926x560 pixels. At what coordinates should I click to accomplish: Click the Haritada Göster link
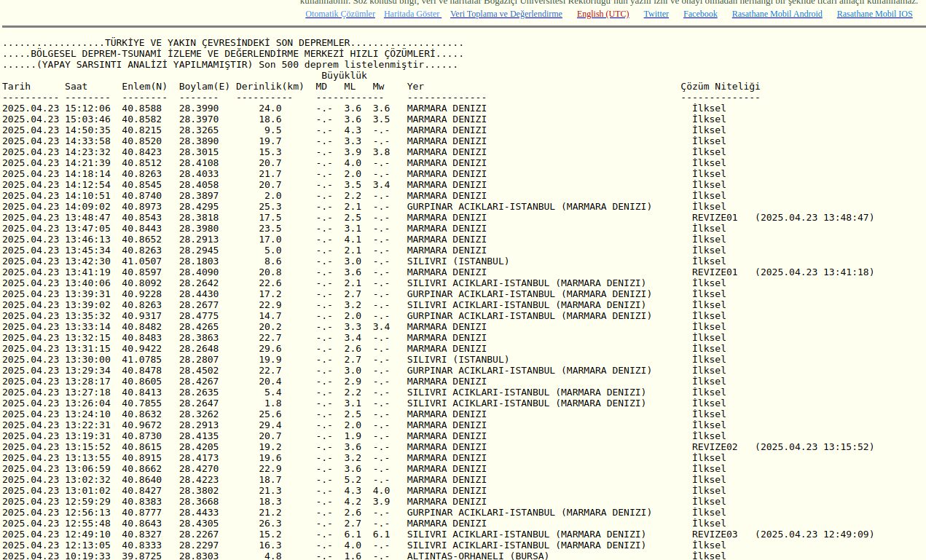[412, 14]
